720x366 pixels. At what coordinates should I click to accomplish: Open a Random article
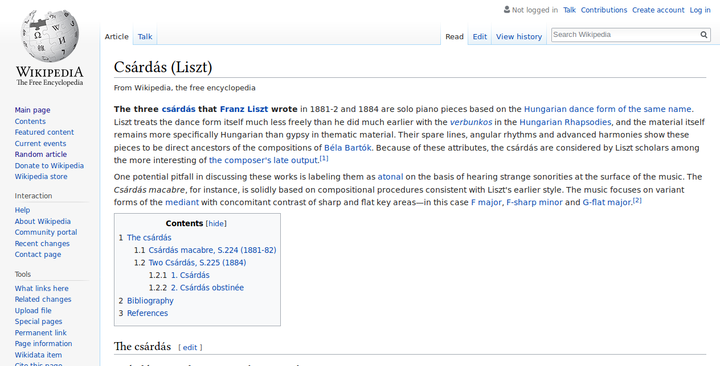pyautogui.click(x=41, y=154)
